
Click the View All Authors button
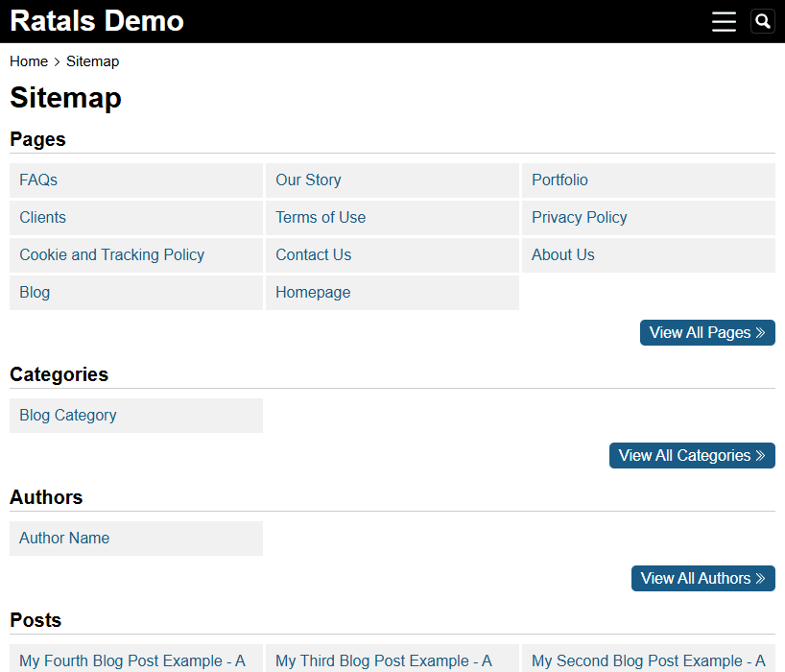(702, 578)
